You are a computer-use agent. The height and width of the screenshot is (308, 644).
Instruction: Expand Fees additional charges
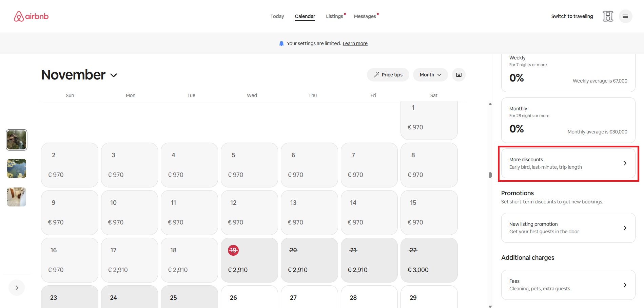pyautogui.click(x=568, y=285)
